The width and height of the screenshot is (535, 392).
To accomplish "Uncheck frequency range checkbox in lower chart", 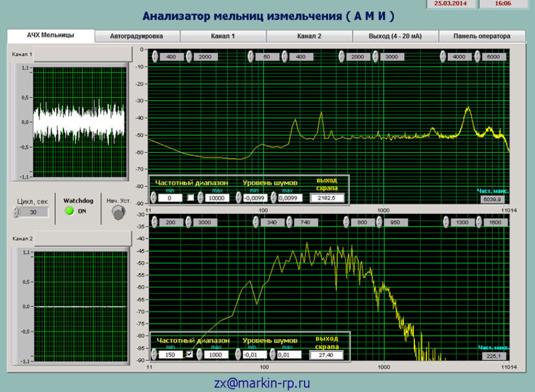I will point(189,354).
